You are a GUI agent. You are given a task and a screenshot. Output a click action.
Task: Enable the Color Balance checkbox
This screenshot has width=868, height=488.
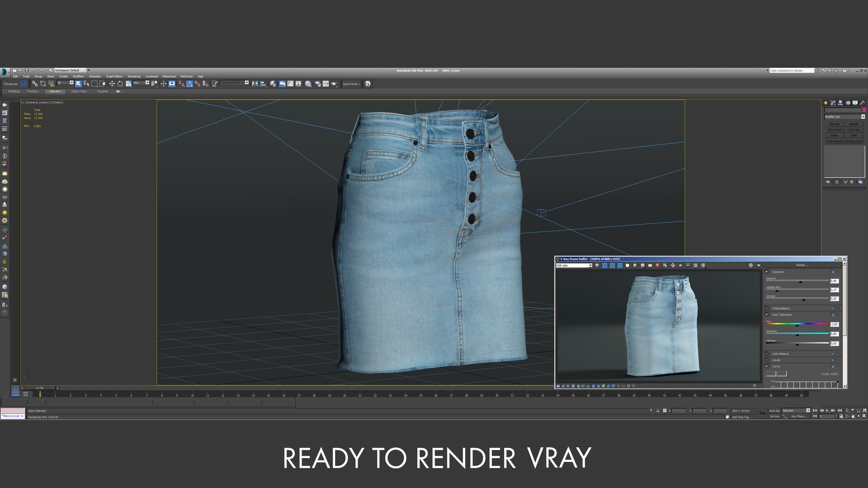[767, 354]
